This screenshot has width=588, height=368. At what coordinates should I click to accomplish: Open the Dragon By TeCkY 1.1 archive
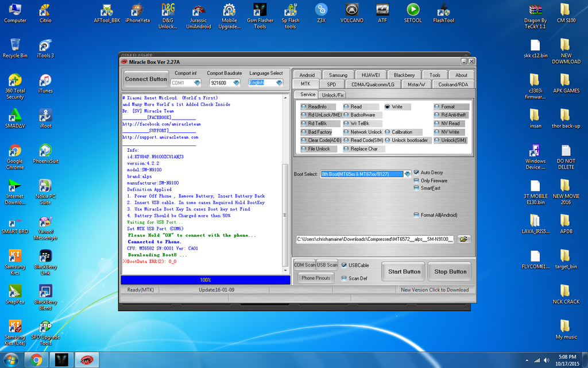536,16
